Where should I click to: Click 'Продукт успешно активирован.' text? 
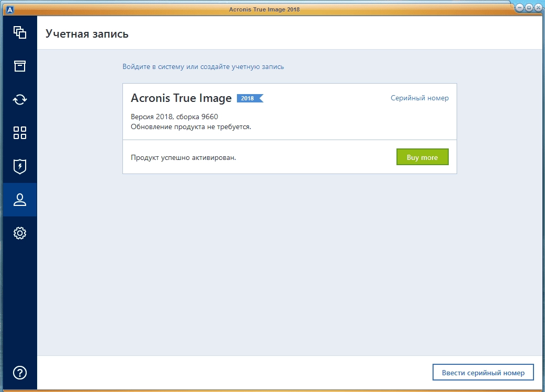pos(183,158)
